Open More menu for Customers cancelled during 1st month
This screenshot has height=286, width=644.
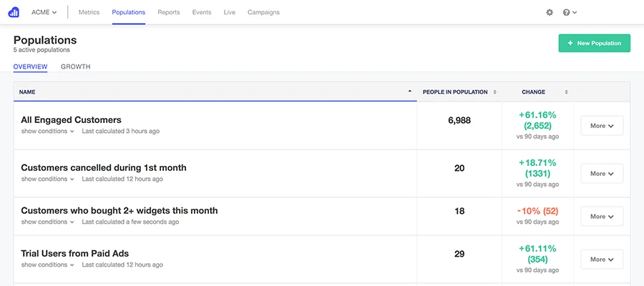(602, 174)
